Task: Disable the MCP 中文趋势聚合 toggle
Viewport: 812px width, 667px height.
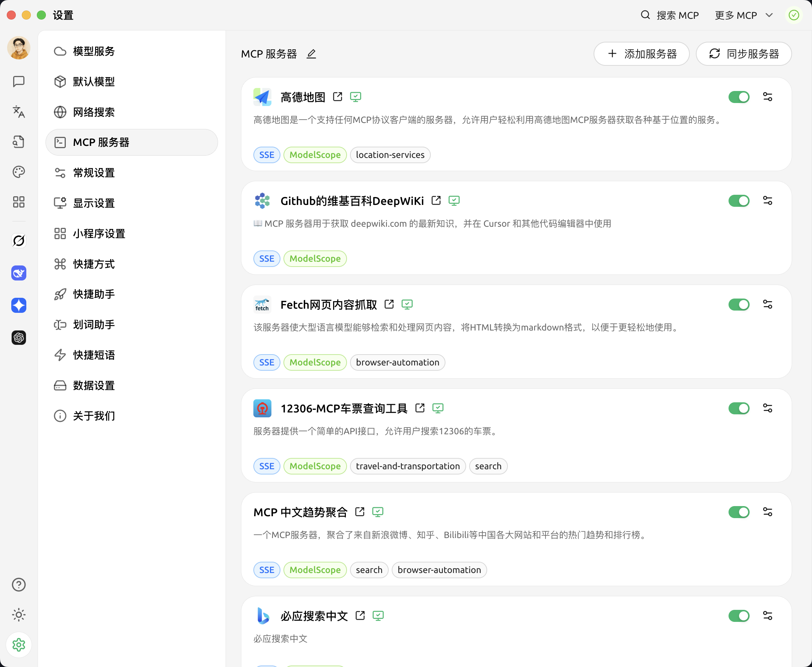Action: 739,512
